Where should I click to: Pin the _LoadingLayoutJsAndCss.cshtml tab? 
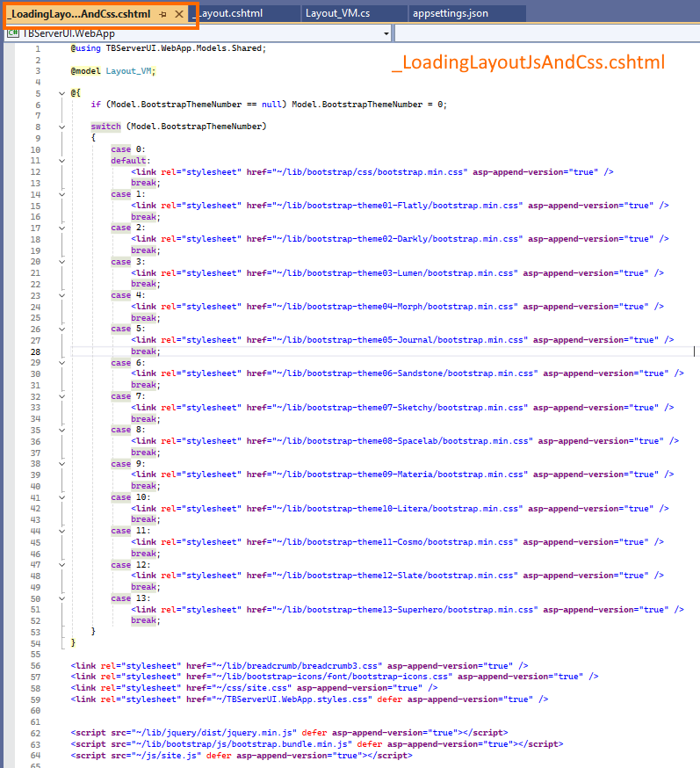[163, 14]
